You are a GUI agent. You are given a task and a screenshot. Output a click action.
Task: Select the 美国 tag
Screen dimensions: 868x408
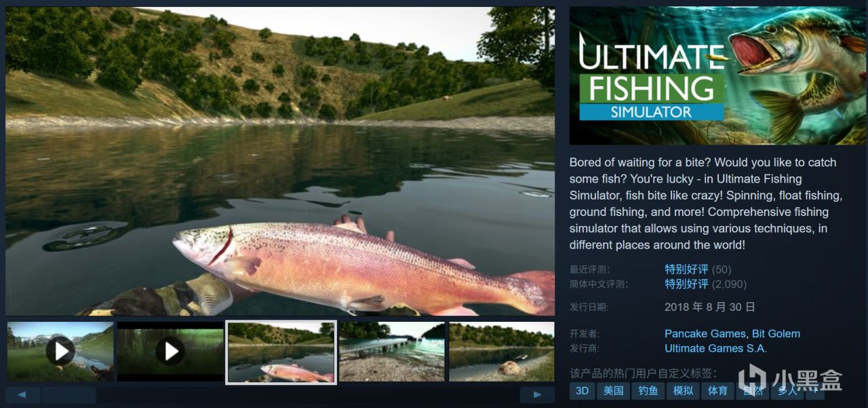click(x=613, y=390)
